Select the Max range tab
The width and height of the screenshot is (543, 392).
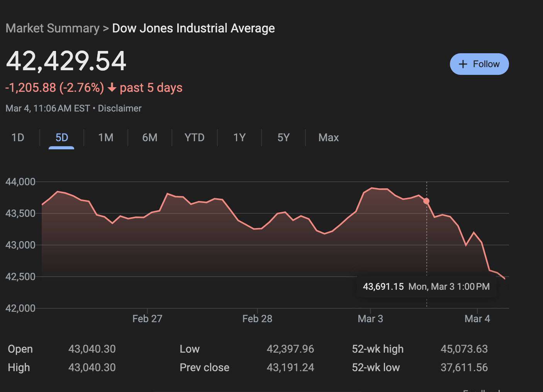[x=329, y=138]
